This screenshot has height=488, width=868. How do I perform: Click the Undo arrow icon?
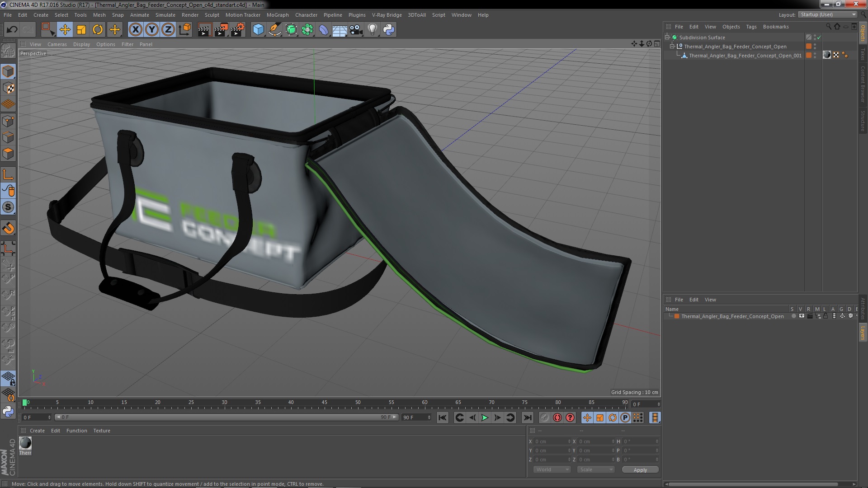(x=12, y=30)
